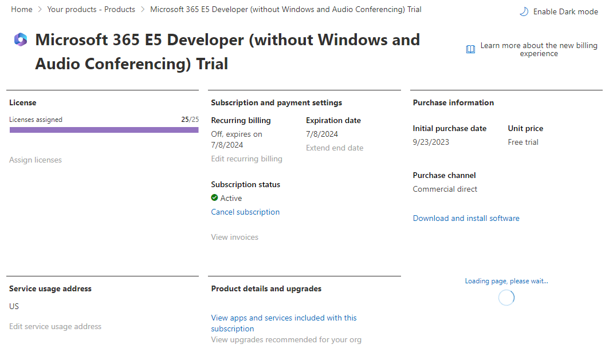Click the 25/25 licenses count
This screenshot has width=613, height=364.
(x=190, y=120)
